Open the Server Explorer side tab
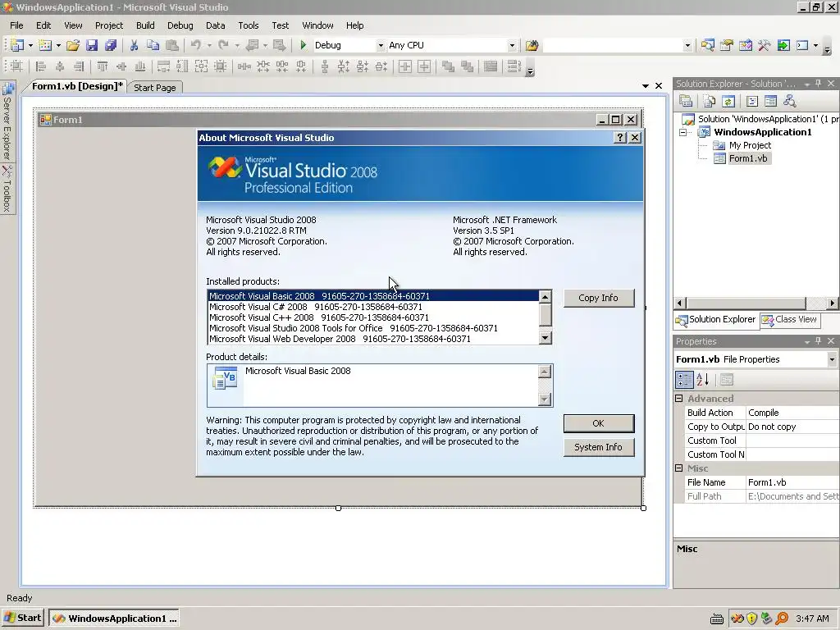This screenshot has height=630, width=840. 7,122
